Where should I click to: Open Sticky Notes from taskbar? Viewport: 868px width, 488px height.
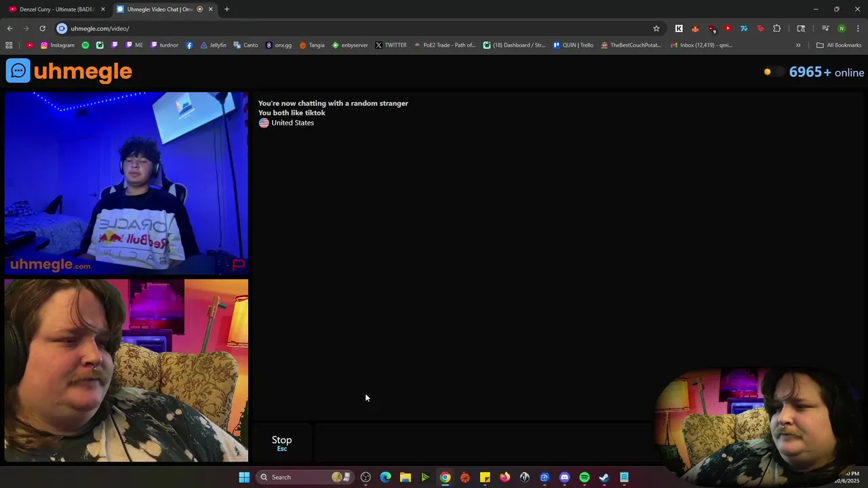485,477
